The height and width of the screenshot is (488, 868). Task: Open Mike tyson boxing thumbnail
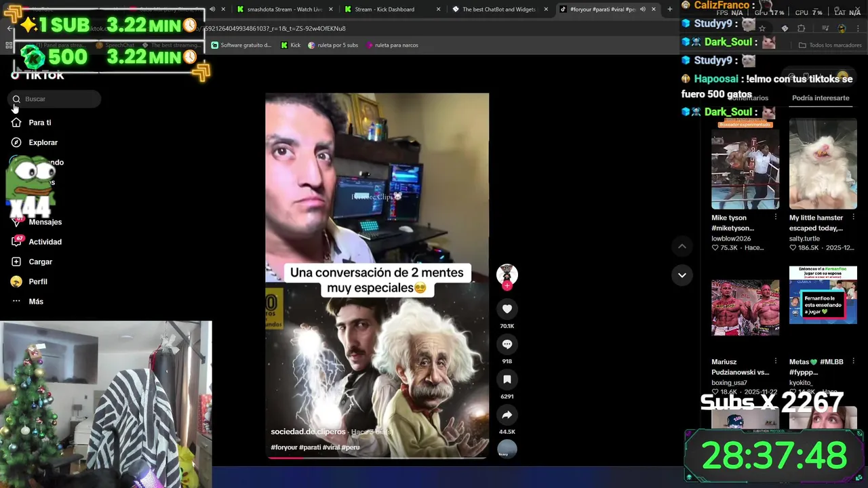pyautogui.click(x=745, y=163)
